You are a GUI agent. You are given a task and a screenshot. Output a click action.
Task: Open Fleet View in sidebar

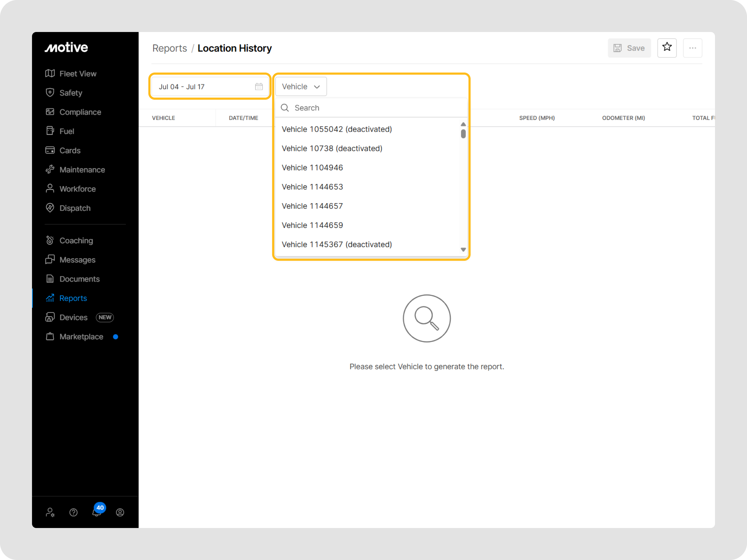(78, 74)
